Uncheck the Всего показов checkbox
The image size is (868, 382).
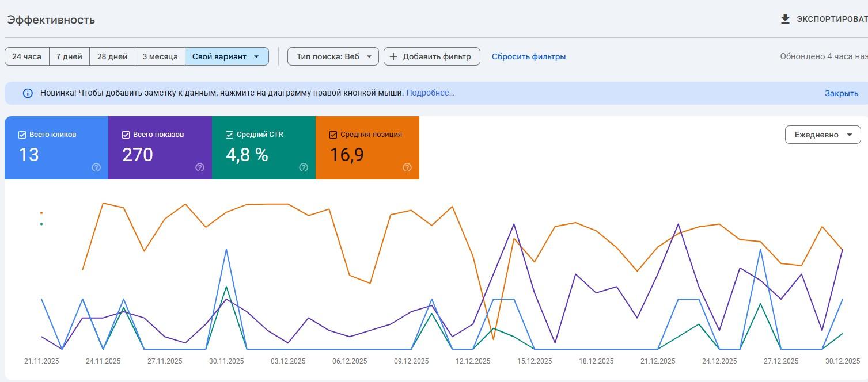(x=126, y=135)
